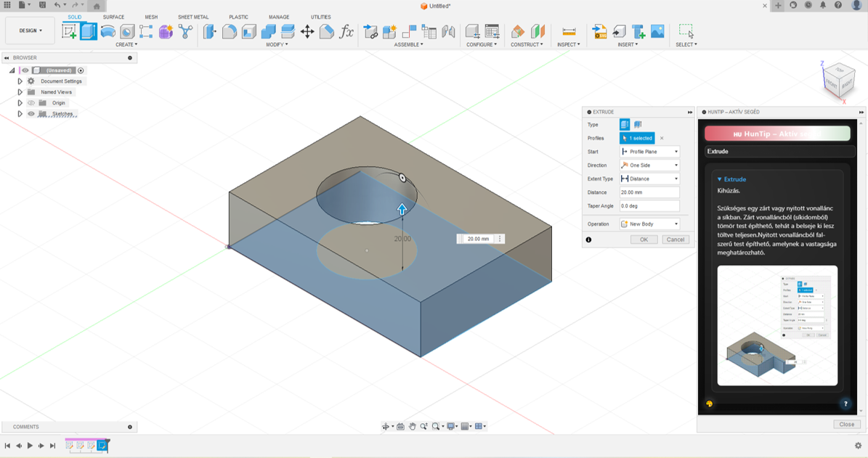Image resolution: width=868 pixels, height=458 pixels.
Task: Open the Surface tab
Action: pos(113,17)
